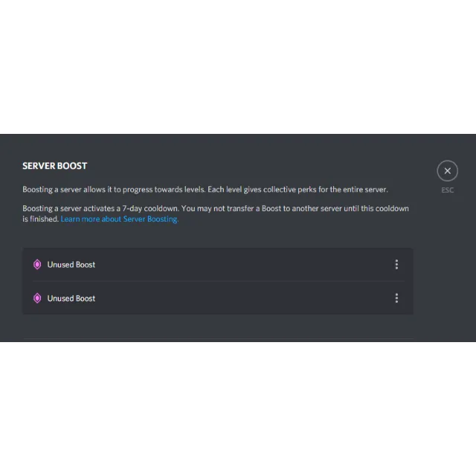The width and height of the screenshot is (476, 476).
Task: Select the second Unused Boost label text
Action: 71,298
